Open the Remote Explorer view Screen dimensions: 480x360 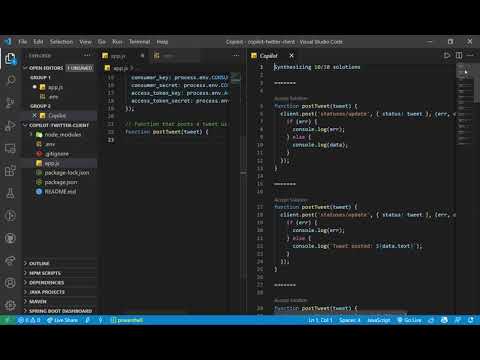coord(10,148)
